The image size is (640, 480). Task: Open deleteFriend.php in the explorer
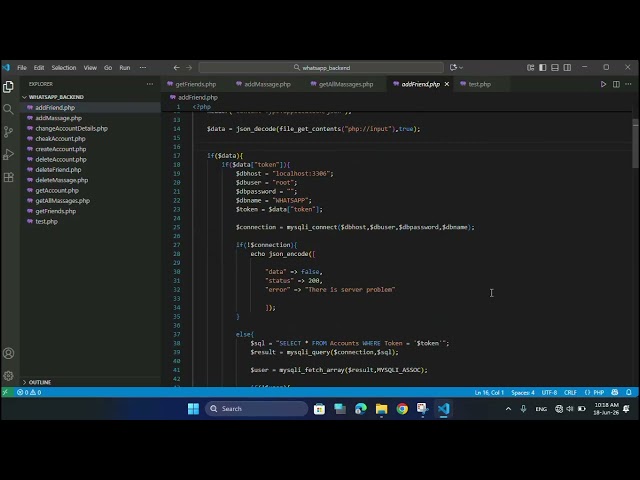[x=58, y=170]
